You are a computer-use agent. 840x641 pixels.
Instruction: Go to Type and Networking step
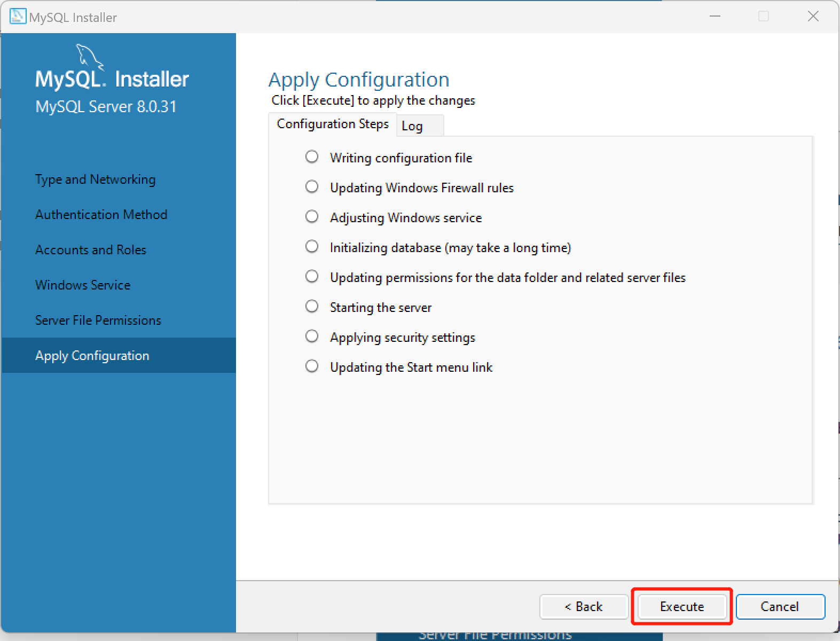point(96,179)
